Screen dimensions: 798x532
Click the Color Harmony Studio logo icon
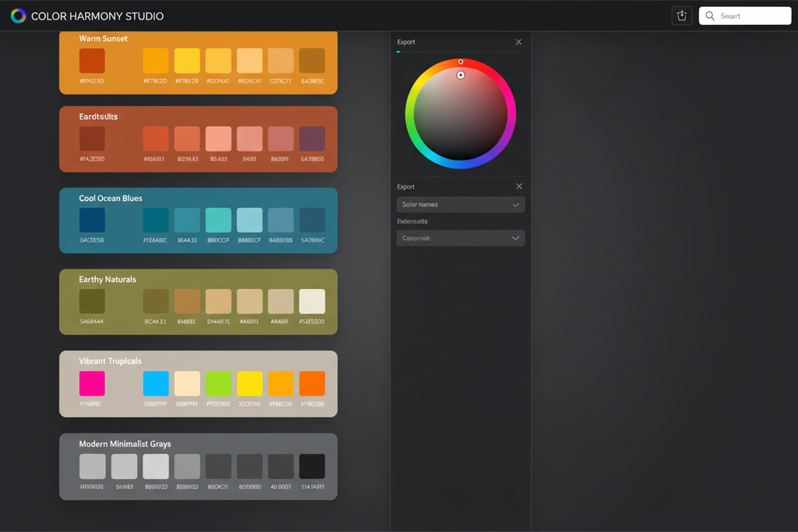click(x=18, y=16)
